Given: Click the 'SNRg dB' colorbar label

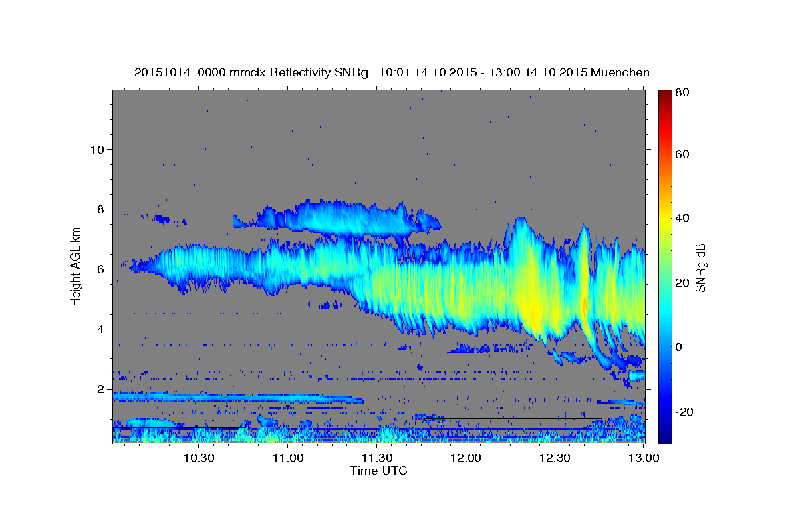Looking at the screenshot, I should click(700, 267).
